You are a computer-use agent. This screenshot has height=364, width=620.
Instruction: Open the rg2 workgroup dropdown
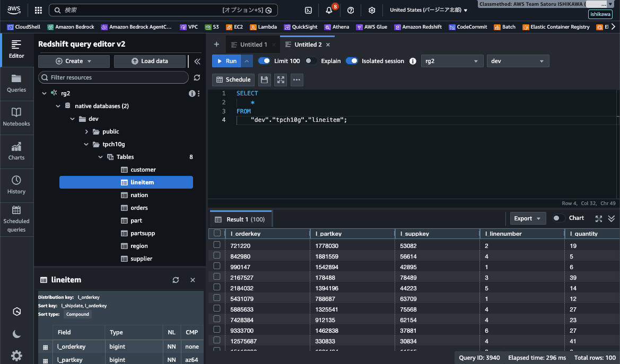[x=452, y=61]
